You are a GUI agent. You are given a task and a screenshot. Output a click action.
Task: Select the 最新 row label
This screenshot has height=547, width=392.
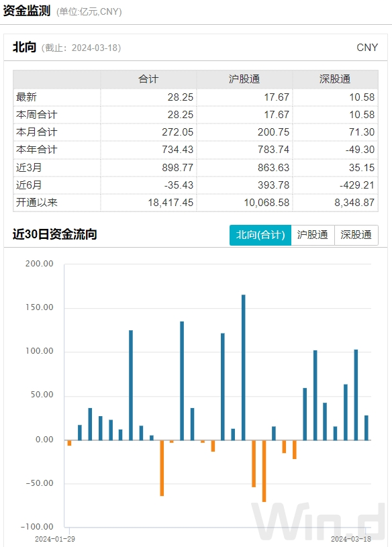click(x=26, y=97)
